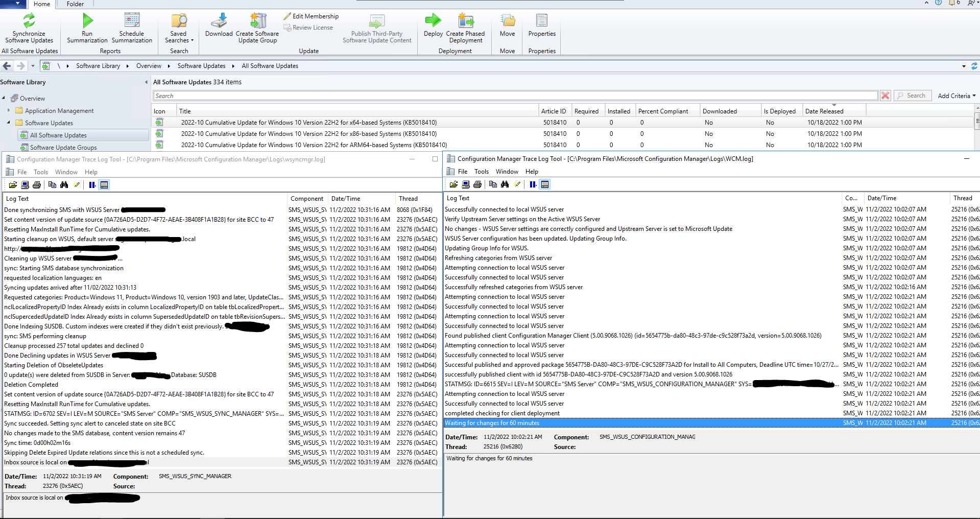Click Highlight pencil in wsyncmgr.log trace tool
This screenshot has height=519, width=980.
[77, 185]
